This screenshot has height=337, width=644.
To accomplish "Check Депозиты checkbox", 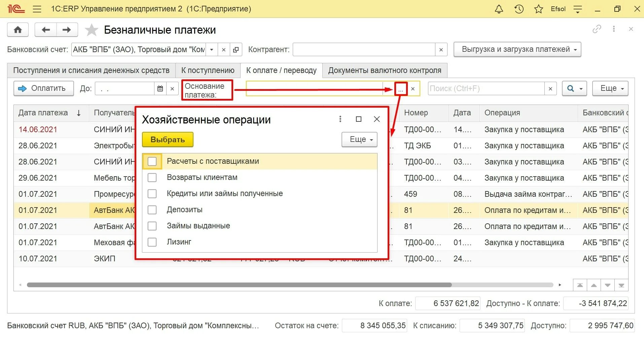I will tap(152, 210).
